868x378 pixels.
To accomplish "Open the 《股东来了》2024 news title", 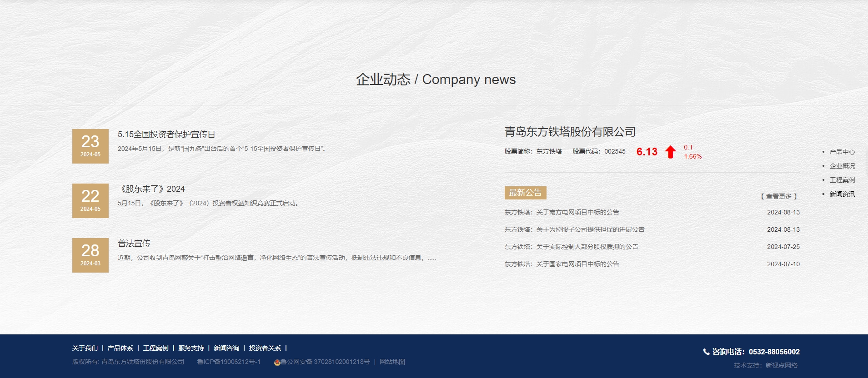I will point(151,189).
